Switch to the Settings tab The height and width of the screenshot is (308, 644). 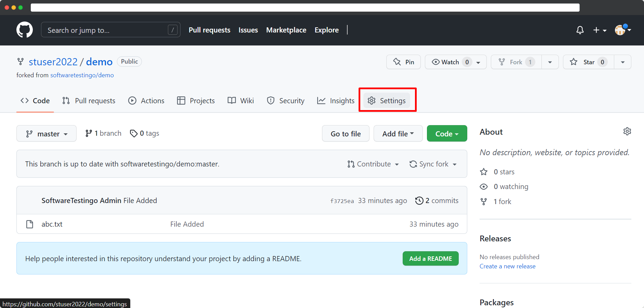[x=387, y=101]
